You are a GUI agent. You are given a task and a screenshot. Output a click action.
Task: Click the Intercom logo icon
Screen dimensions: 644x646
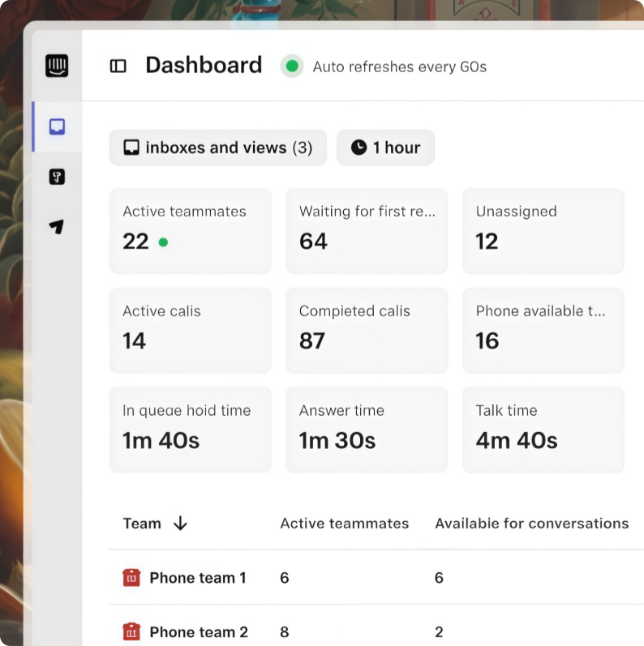pos(57,66)
